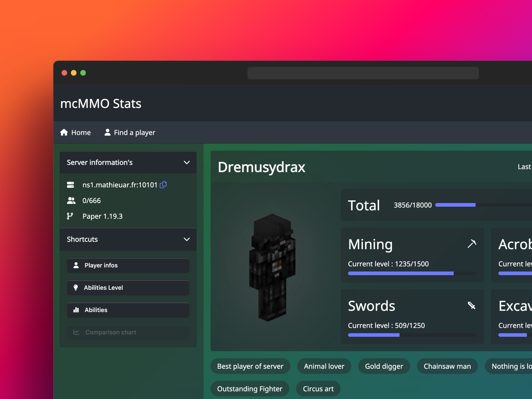Click the server rack icon beside the address

coord(70,185)
